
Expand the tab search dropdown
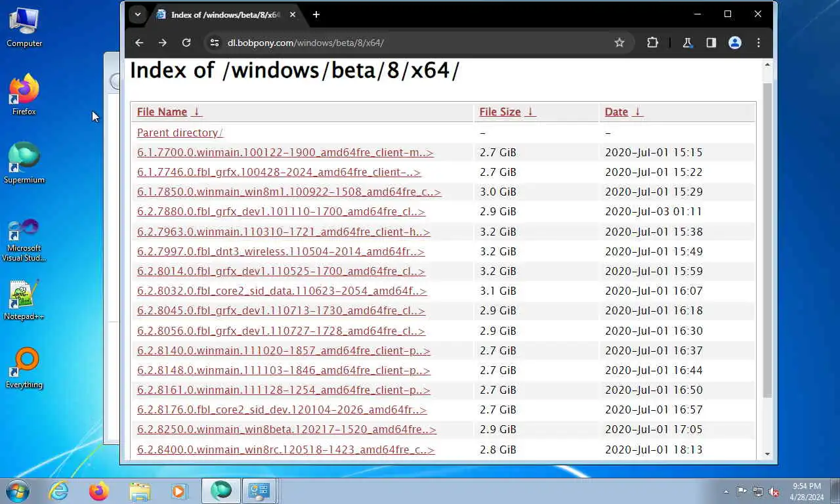(137, 14)
